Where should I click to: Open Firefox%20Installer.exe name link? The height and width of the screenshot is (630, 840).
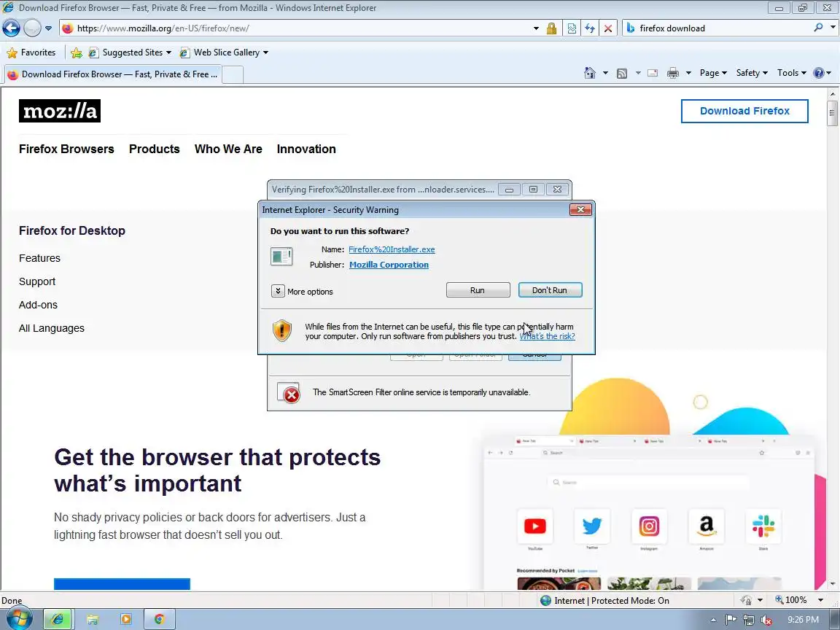click(x=392, y=249)
